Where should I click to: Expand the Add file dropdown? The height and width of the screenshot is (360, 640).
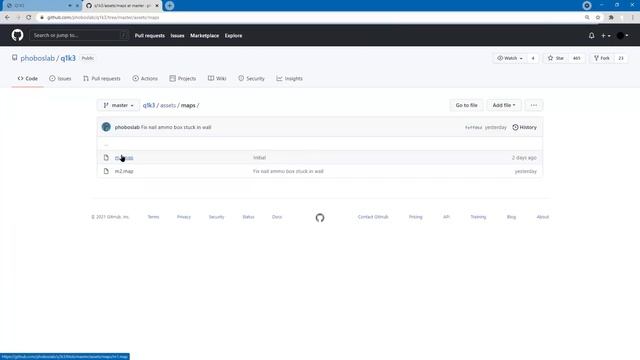pyautogui.click(x=504, y=105)
